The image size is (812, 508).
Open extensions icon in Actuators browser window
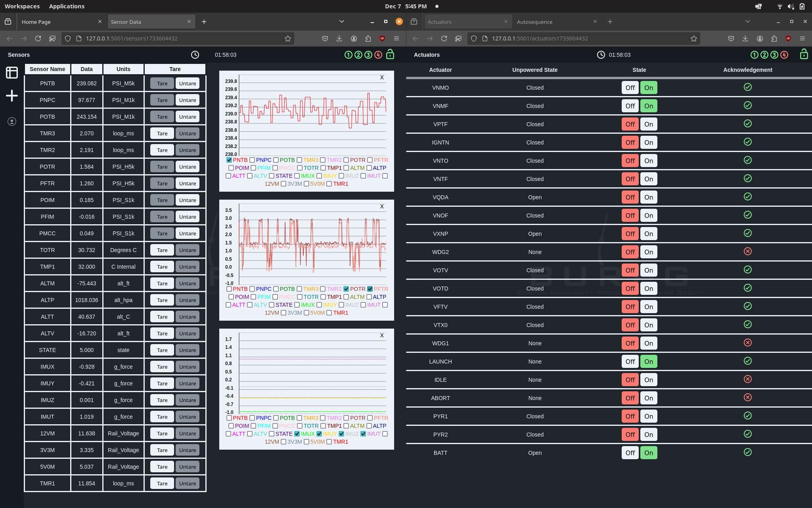774,38
